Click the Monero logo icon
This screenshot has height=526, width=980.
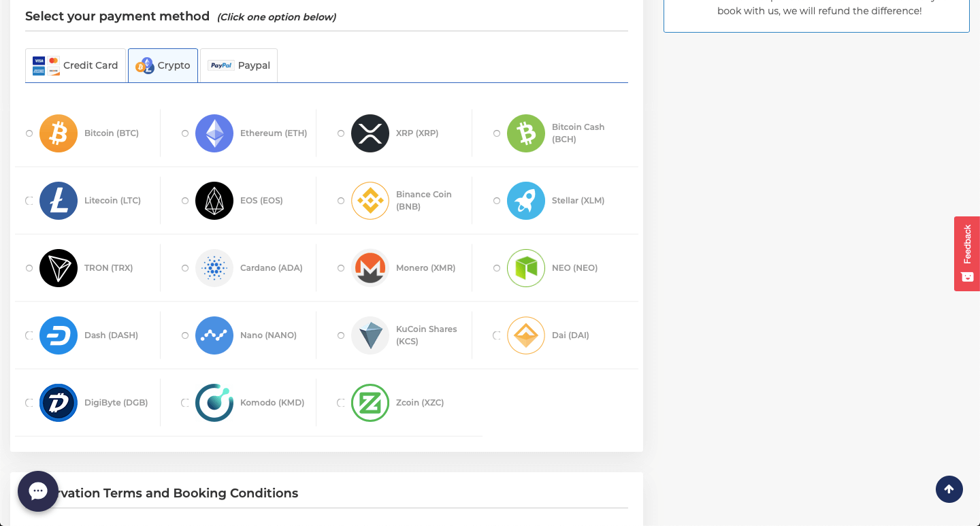tap(370, 268)
